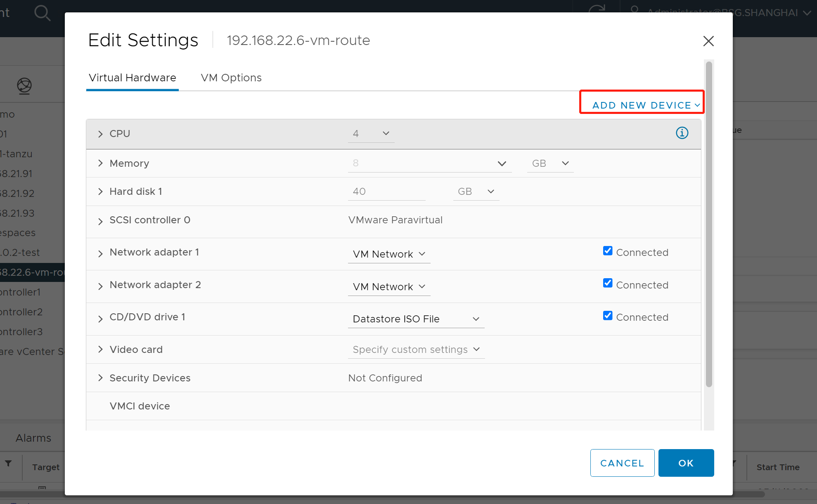817x504 pixels.
Task: Switch to the Virtual Hardware tab
Action: 133,78
